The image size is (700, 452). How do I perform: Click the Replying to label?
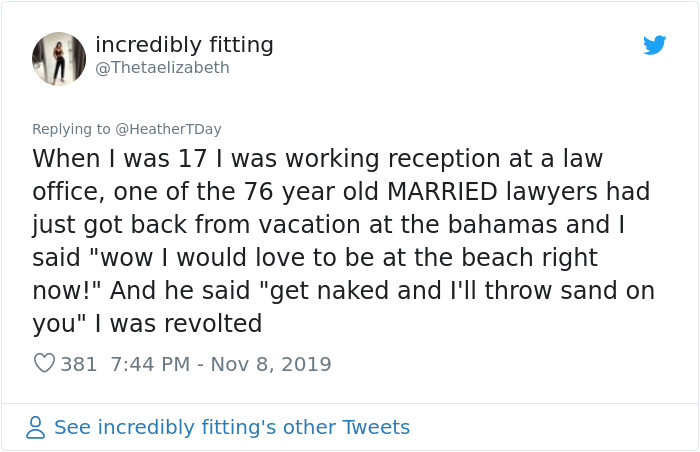tap(71, 129)
